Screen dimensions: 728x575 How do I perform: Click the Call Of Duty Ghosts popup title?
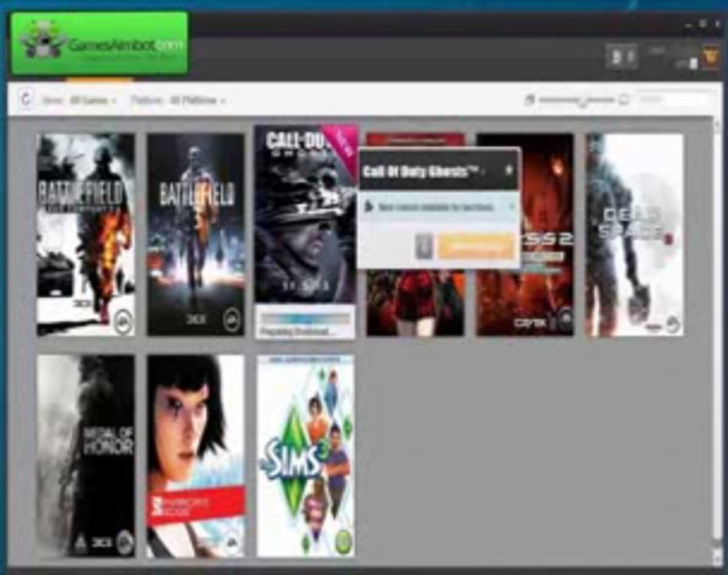pos(420,172)
